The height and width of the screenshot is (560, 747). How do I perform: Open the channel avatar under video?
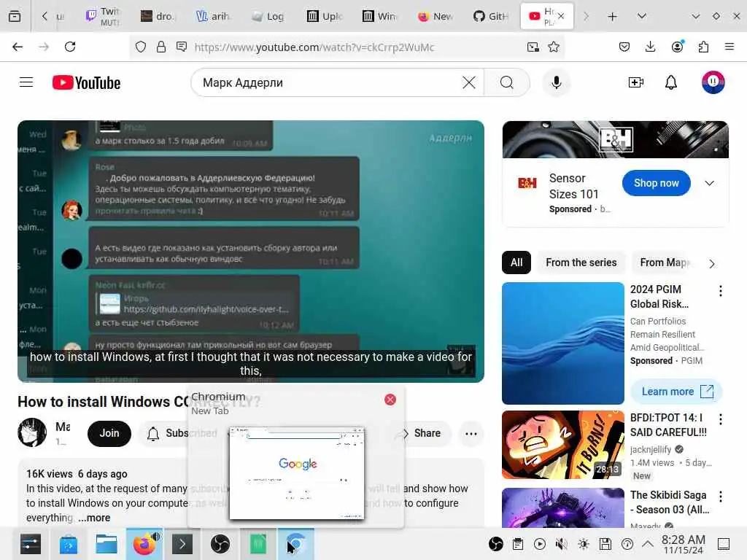tap(32, 432)
